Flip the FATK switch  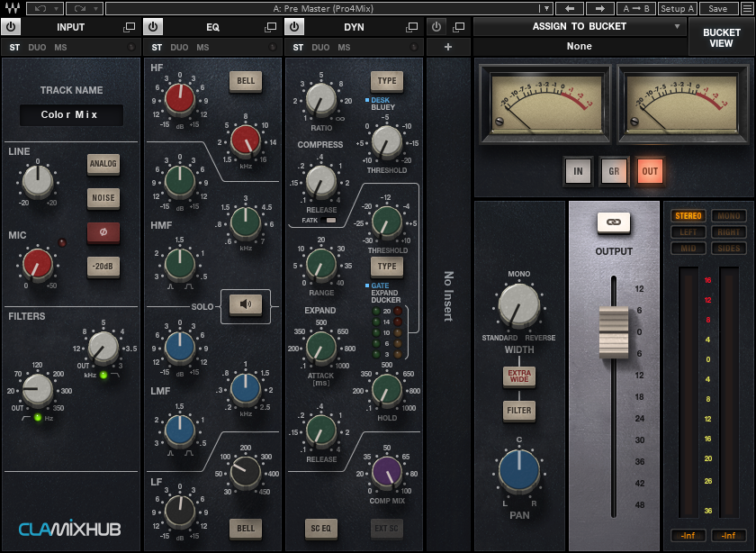point(329,221)
